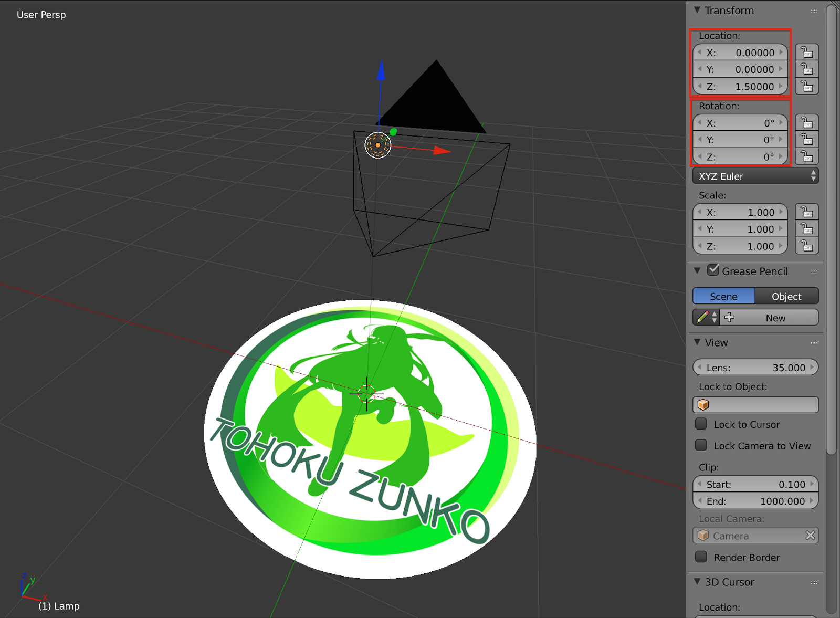Screen dimensions: 840x618
Task: Click the red X-axis manipulator arrow
Action: [x=442, y=151]
